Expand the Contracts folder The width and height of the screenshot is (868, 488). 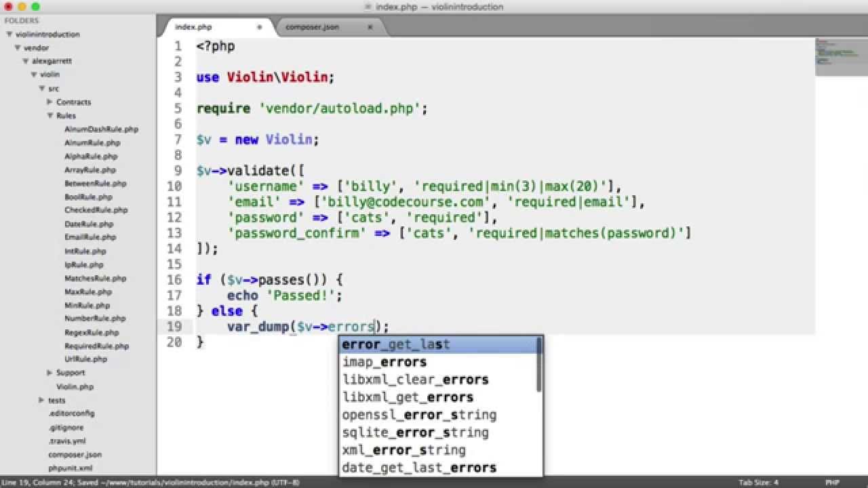50,102
